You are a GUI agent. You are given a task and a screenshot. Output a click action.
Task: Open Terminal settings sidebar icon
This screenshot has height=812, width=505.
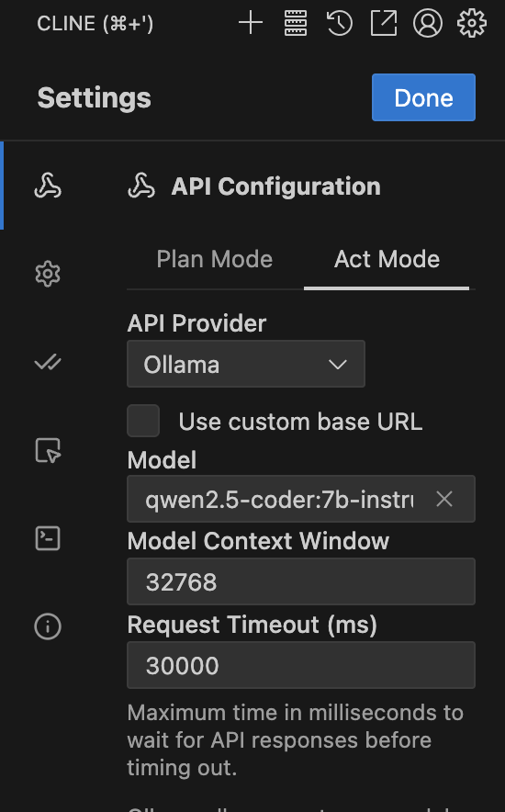pyautogui.click(x=48, y=538)
